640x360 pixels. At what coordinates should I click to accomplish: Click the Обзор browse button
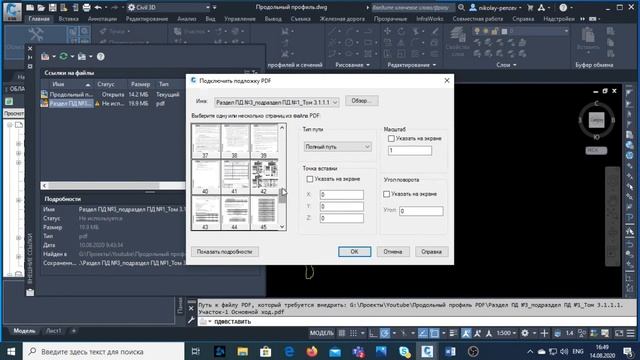tap(362, 101)
